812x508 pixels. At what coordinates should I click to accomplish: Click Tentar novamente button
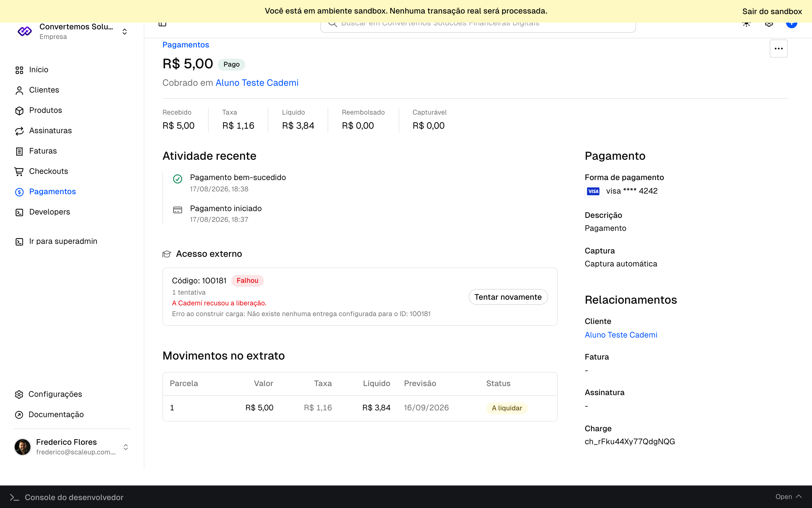coord(508,297)
